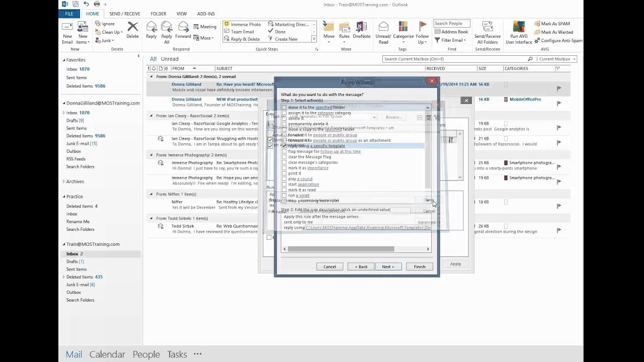Uncheck 'reply using a specific template'

pyautogui.click(x=284, y=146)
